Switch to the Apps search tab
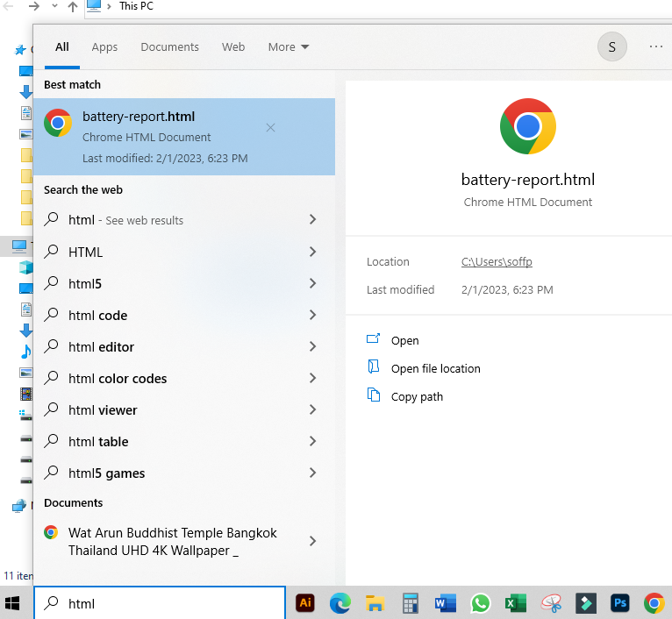The image size is (672, 619). 104,47
